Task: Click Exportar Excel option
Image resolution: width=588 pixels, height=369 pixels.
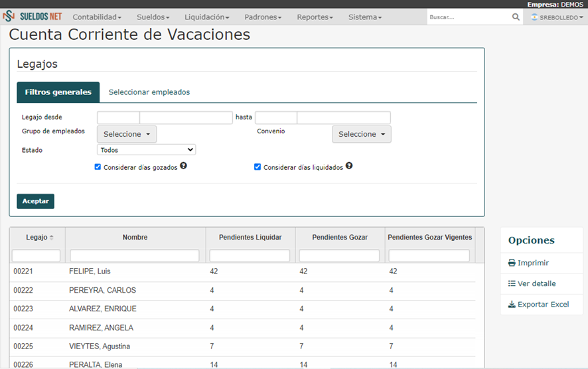Action: coord(538,304)
